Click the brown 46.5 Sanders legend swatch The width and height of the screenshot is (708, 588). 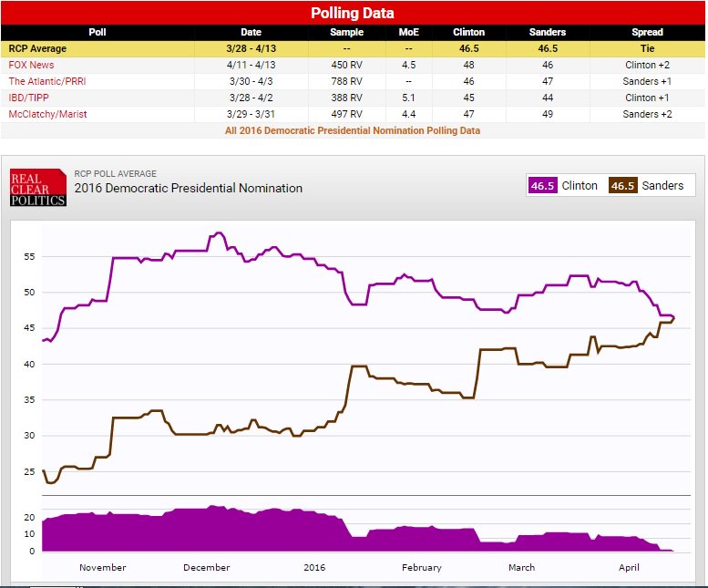[x=622, y=186]
